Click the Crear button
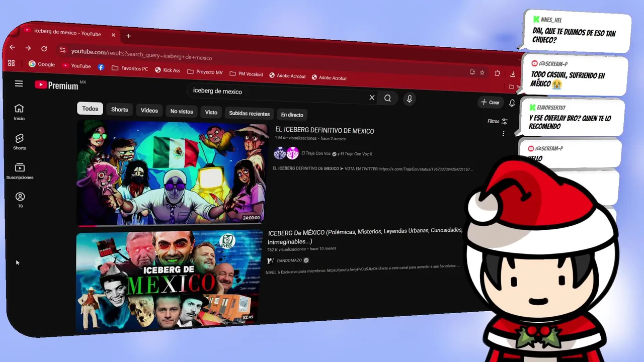This screenshot has height=362, width=644. click(x=490, y=102)
